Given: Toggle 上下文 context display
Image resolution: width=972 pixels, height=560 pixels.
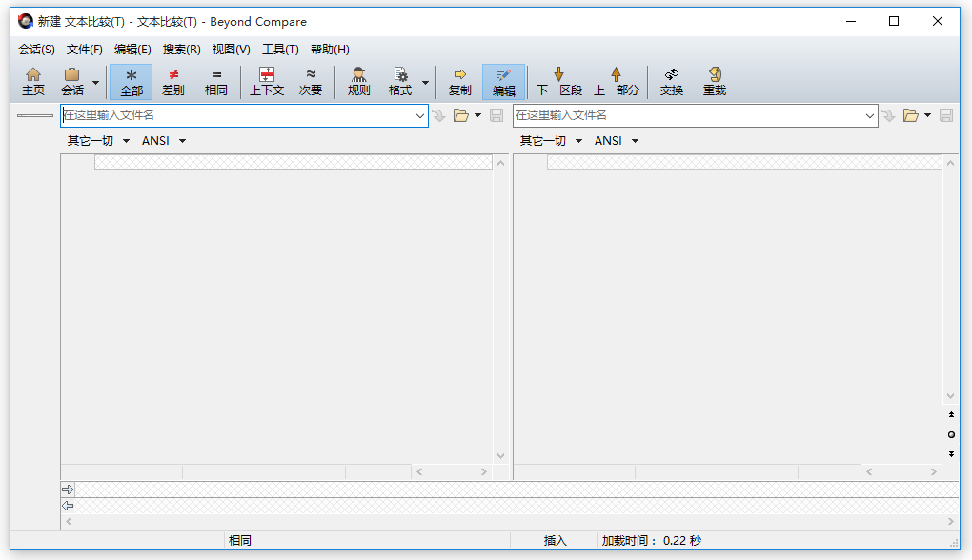Looking at the screenshot, I should [267, 82].
